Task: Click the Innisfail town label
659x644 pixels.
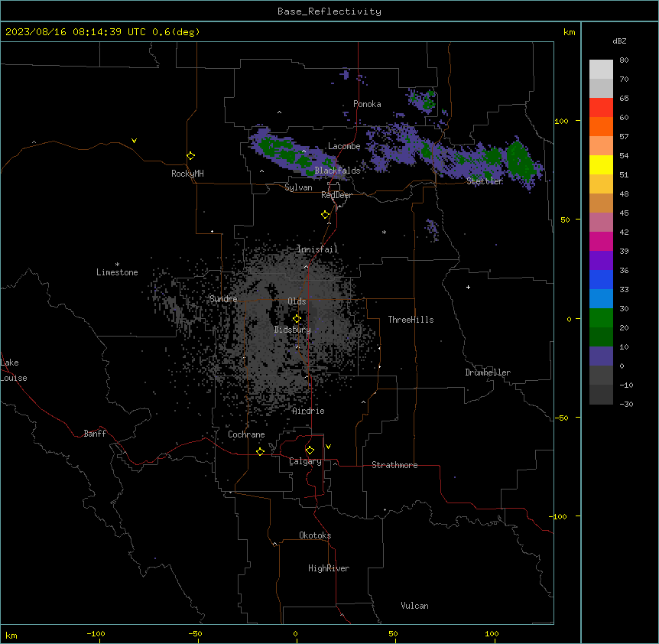Action: pos(317,249)
